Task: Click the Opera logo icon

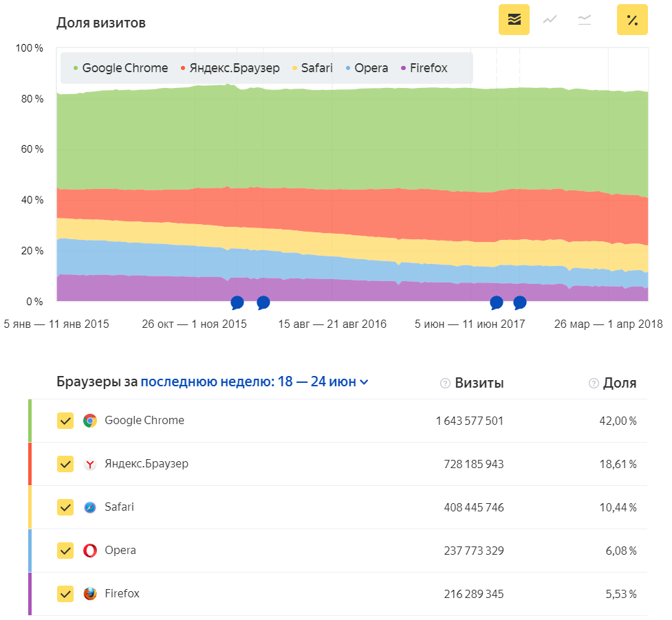Action: click(90, 551)
